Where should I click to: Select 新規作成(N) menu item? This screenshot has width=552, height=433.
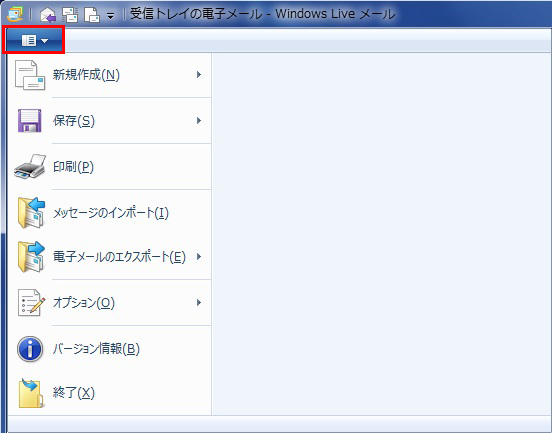tap(109, 75)
